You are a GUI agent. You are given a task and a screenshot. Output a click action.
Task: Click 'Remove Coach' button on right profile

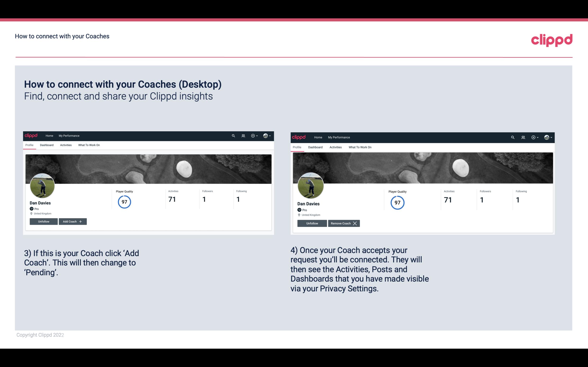[x=344, y=223]
